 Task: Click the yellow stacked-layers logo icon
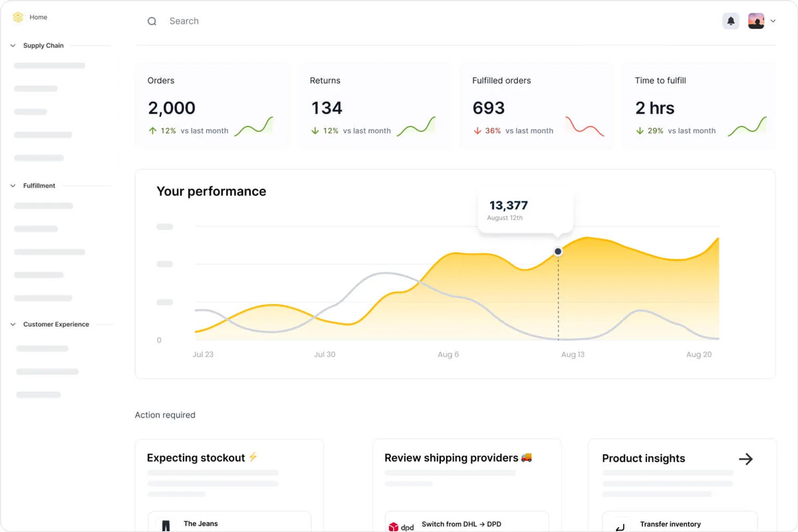click(18, 17)
